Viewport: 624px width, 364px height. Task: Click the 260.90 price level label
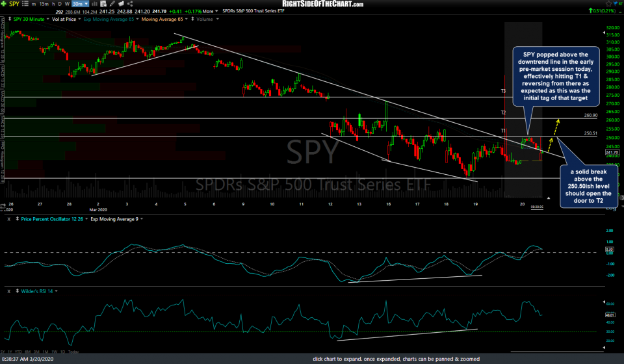point(591,115)
